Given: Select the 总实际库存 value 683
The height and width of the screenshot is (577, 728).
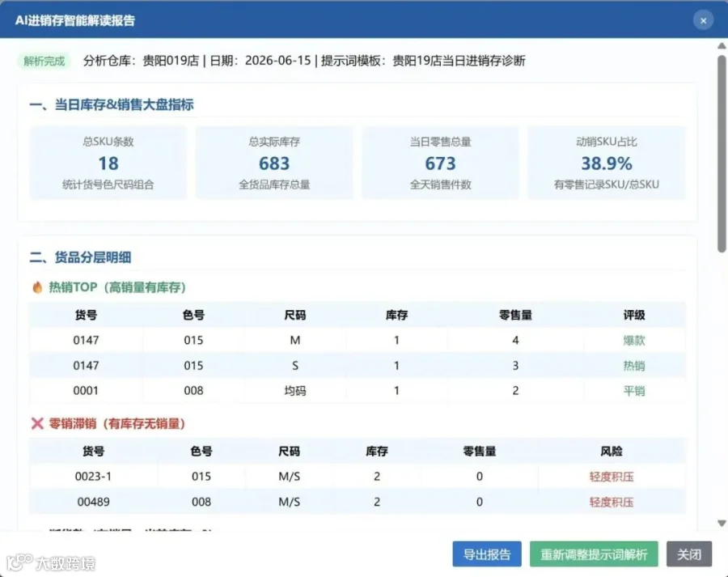Looking at the screenshot, I should 274,163.
